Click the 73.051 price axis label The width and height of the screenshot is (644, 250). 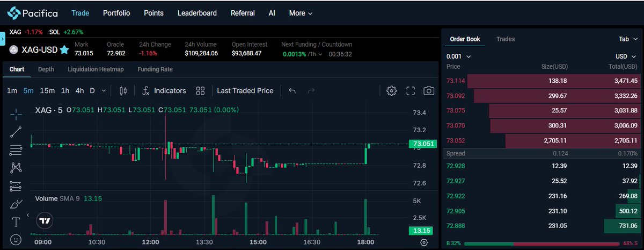coord(423,144)
